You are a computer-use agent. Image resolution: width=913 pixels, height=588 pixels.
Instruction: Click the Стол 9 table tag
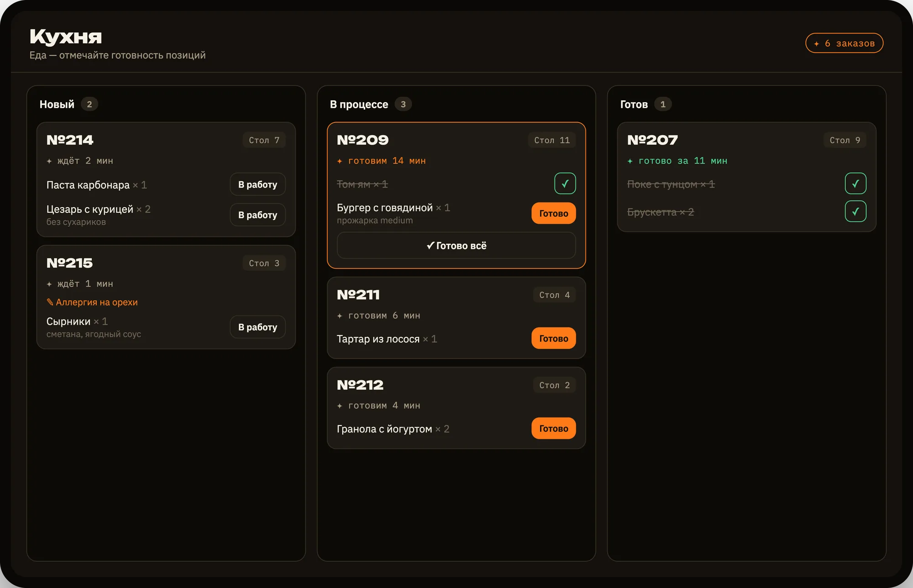[845, 140]
